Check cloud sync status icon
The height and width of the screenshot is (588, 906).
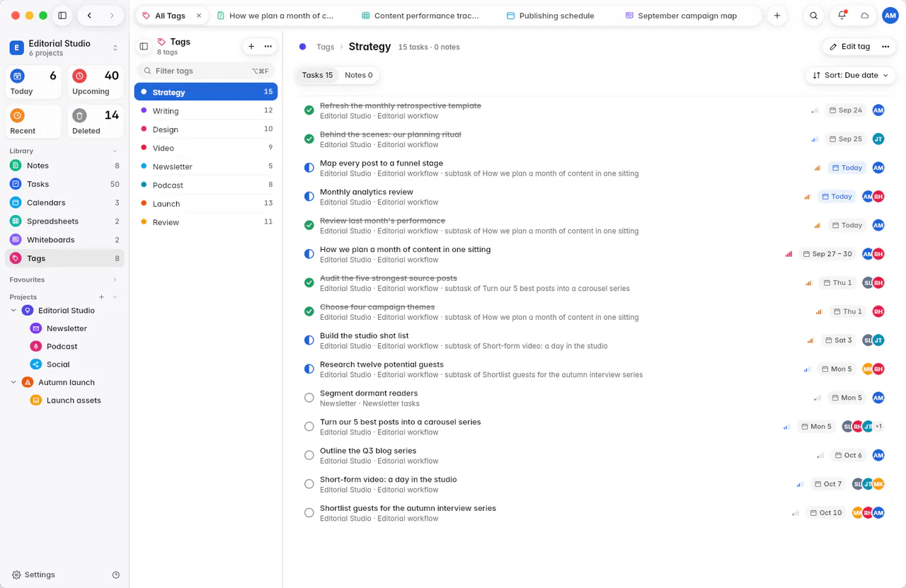(x=864, y=16)
